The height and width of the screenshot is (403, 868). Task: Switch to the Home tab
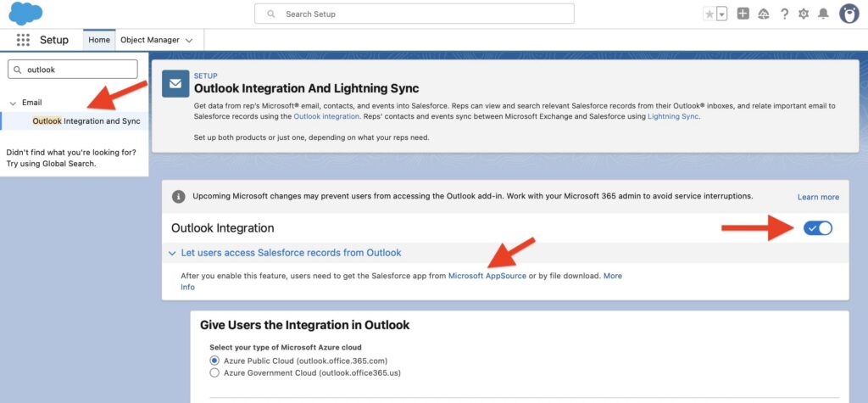coord(99,40)
